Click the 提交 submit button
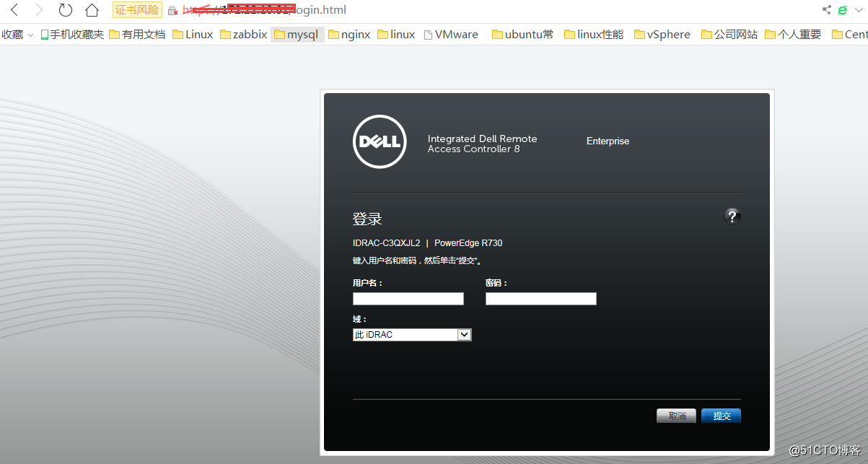The image size is (868, 464). coord(722,416)
